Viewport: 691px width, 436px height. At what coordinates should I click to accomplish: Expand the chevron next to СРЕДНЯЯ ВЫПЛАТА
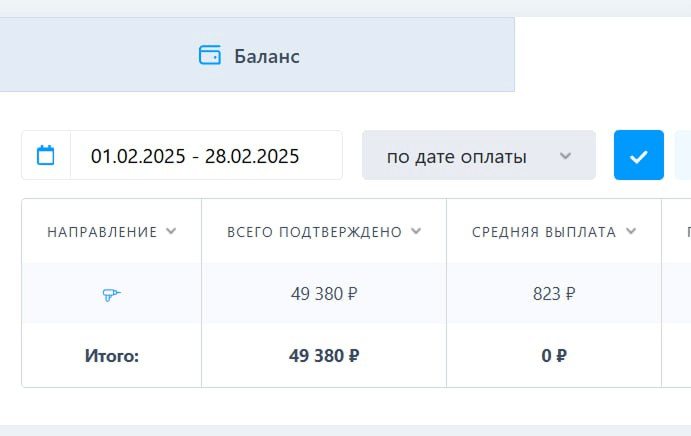631,231
